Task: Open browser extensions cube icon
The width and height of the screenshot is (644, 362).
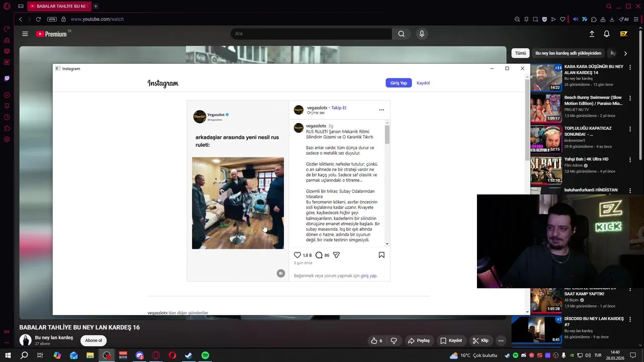Action: click(594, 19)
